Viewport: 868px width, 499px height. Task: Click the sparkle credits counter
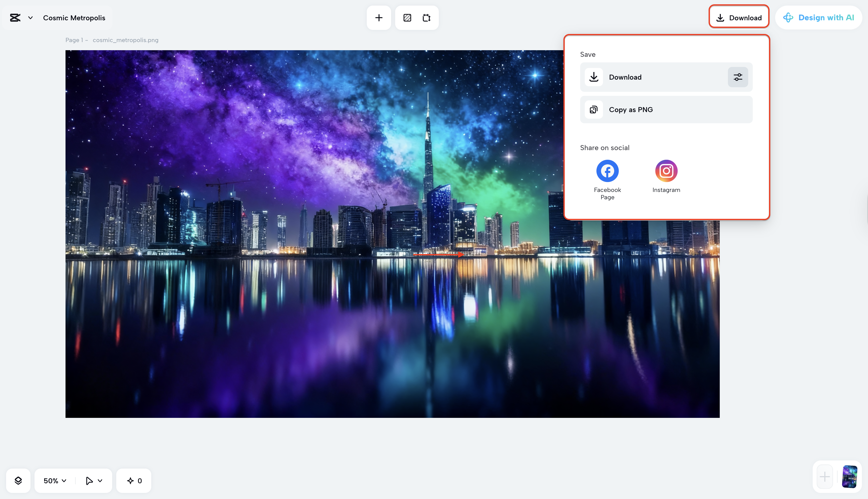(134, 480)
